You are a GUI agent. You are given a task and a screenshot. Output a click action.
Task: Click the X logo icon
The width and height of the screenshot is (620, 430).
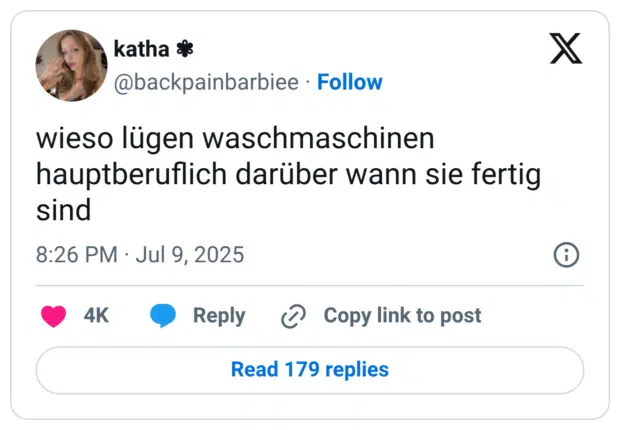pos(565,47)
